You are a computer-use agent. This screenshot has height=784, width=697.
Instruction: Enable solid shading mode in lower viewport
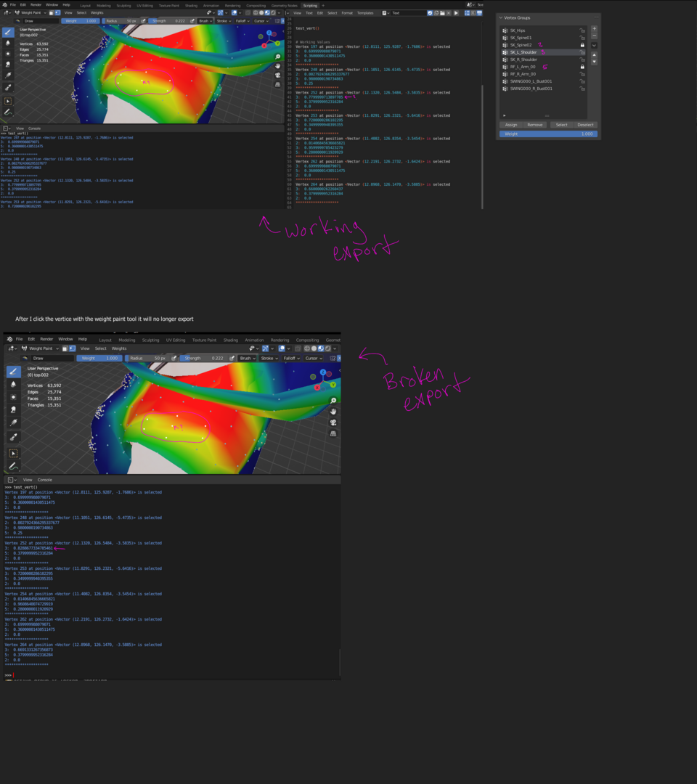314,348
